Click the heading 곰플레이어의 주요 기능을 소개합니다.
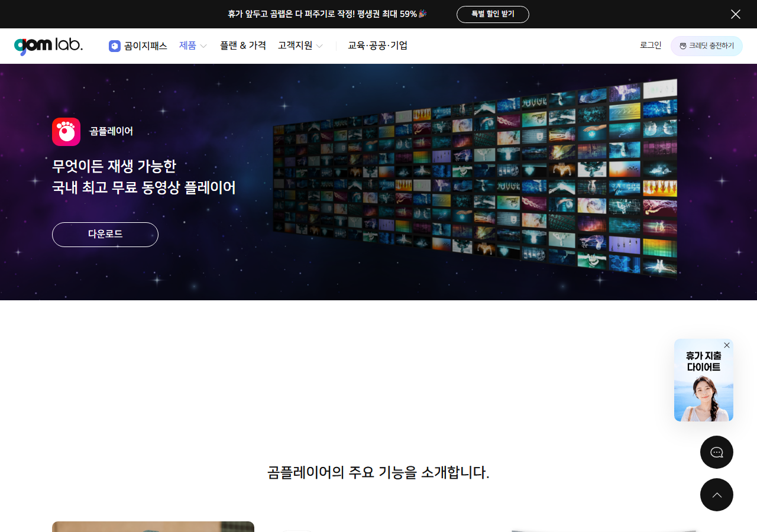This screenshot has height=532, width=757. (378, 473)
